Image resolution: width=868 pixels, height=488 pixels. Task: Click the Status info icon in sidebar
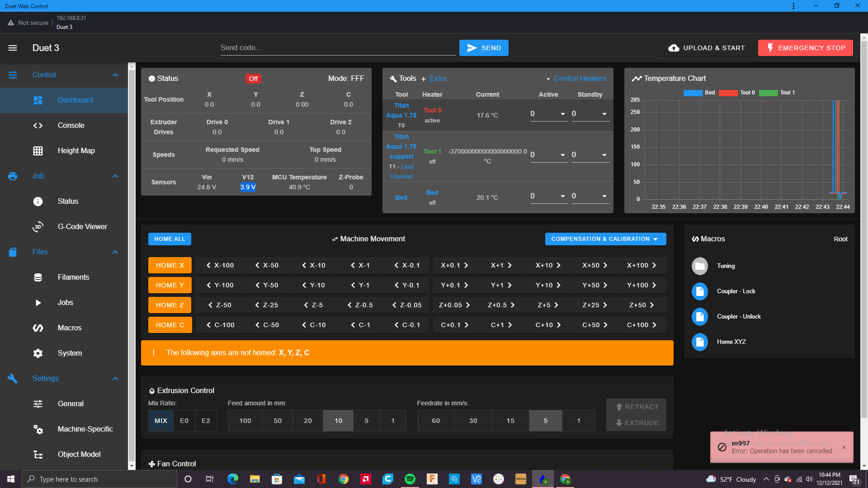point(38,202)
